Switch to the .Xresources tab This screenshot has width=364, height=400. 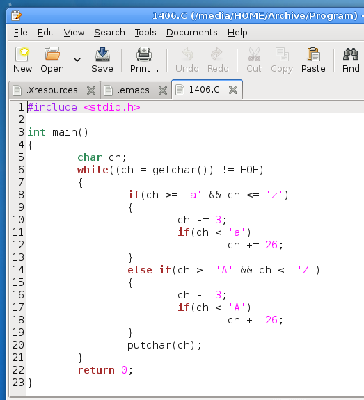54,90
